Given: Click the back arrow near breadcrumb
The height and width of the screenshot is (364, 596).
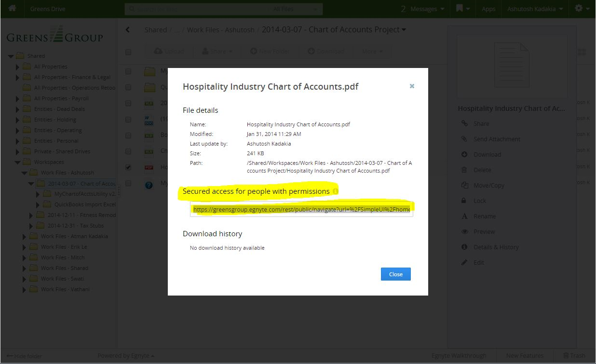Looking at the screenshot, I should point(128,30).
